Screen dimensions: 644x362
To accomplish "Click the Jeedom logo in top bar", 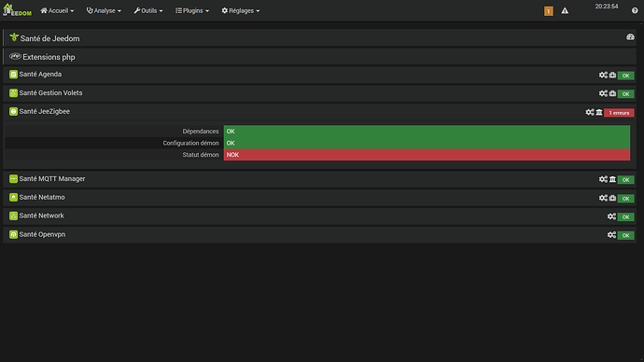I will point(17,10).
